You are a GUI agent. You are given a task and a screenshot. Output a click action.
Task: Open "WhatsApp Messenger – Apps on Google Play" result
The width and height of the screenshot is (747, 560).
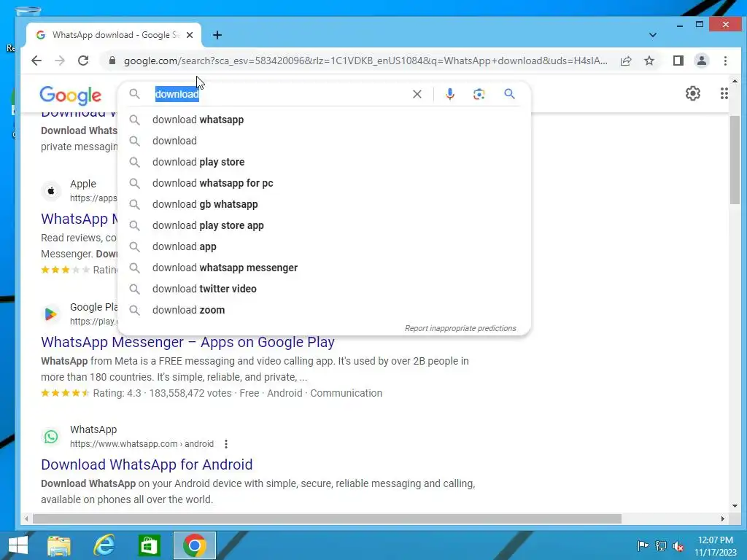pos(187,342)
